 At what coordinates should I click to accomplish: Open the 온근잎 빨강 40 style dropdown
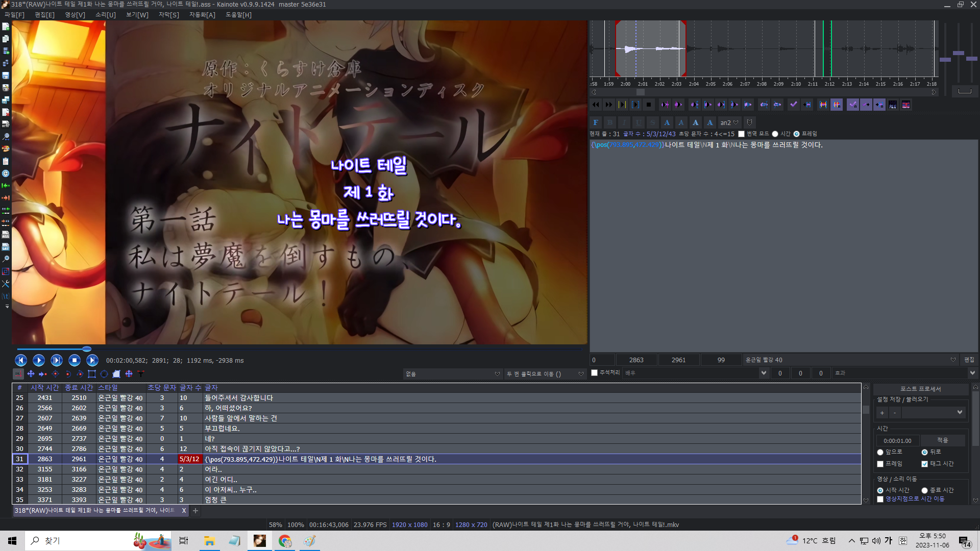point(850,360)
